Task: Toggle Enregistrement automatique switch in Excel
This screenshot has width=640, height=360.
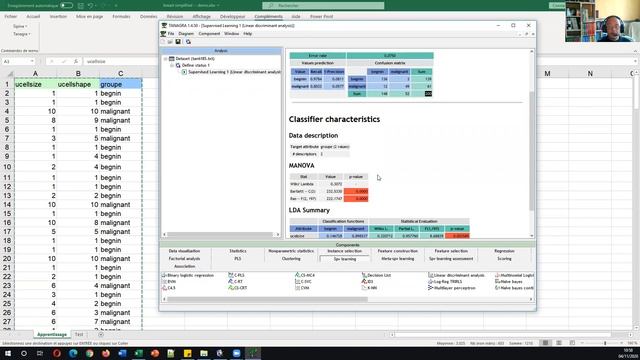Action: tap(66, 6)
